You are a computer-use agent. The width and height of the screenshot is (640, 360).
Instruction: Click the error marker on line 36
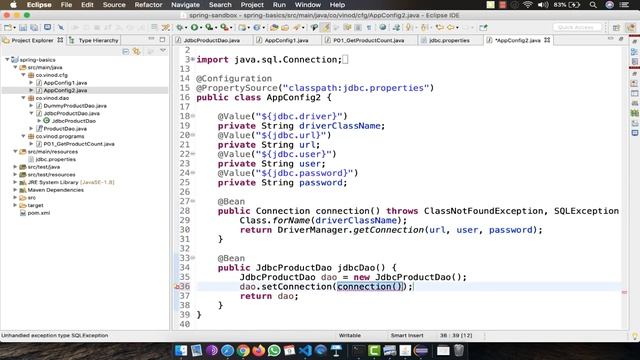[x=177, y=287]
